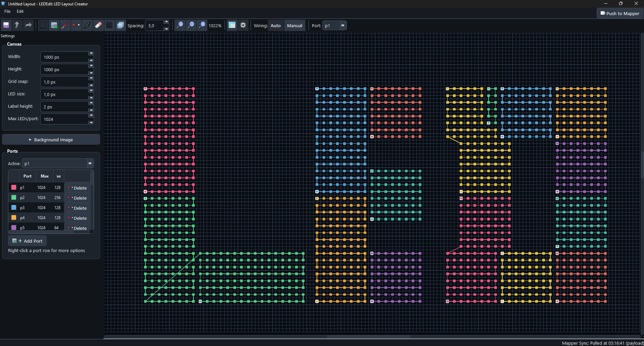Delete port p4

(x=78, y=218)
